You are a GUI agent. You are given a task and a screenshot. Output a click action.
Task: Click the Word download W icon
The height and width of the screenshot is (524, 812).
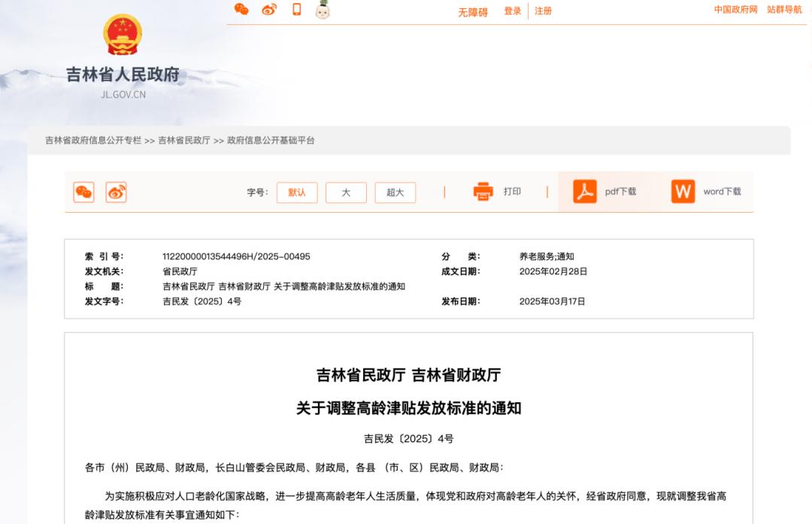tap(683, 192)
